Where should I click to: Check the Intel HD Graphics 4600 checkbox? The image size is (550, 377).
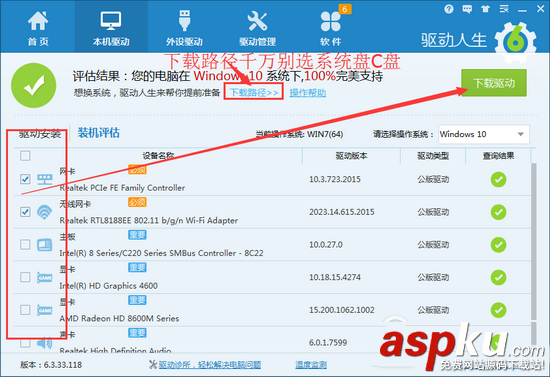25,277
